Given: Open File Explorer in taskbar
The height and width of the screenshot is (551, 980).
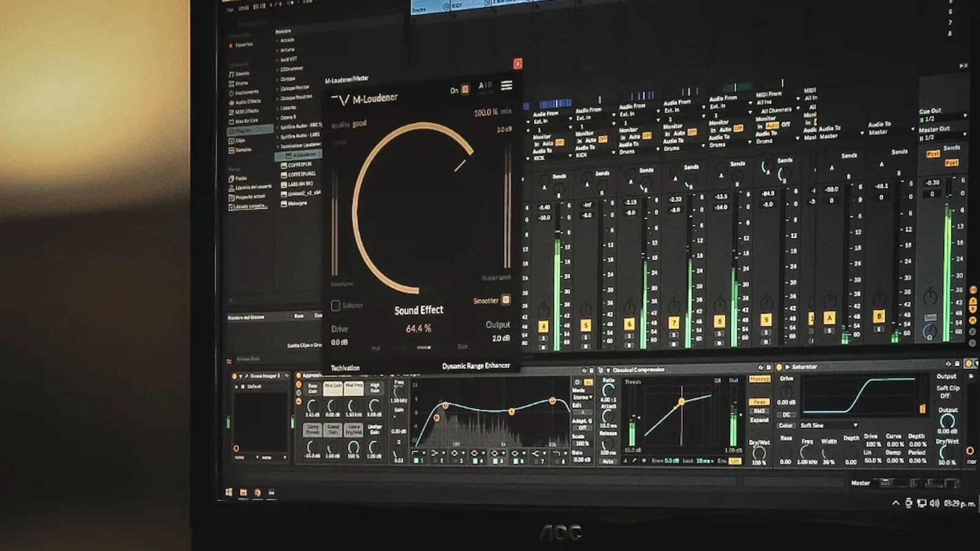Looking at the screenshot, I should 244,492.
